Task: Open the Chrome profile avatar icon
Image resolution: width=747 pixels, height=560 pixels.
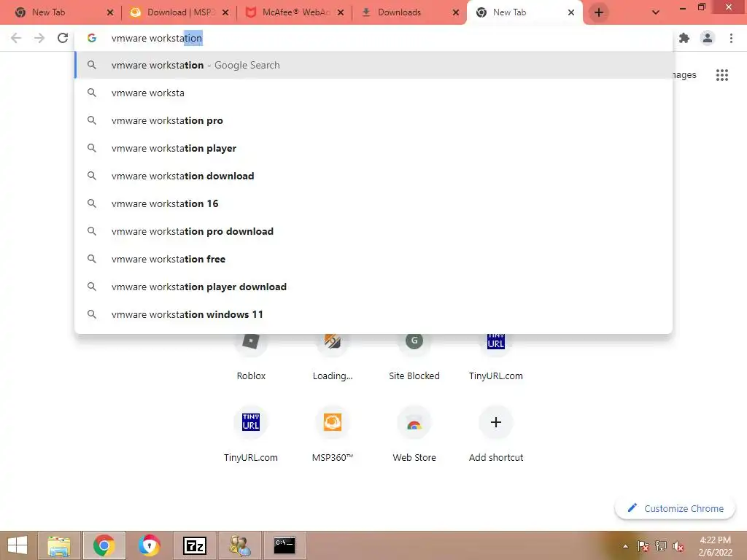Action: 708,38
